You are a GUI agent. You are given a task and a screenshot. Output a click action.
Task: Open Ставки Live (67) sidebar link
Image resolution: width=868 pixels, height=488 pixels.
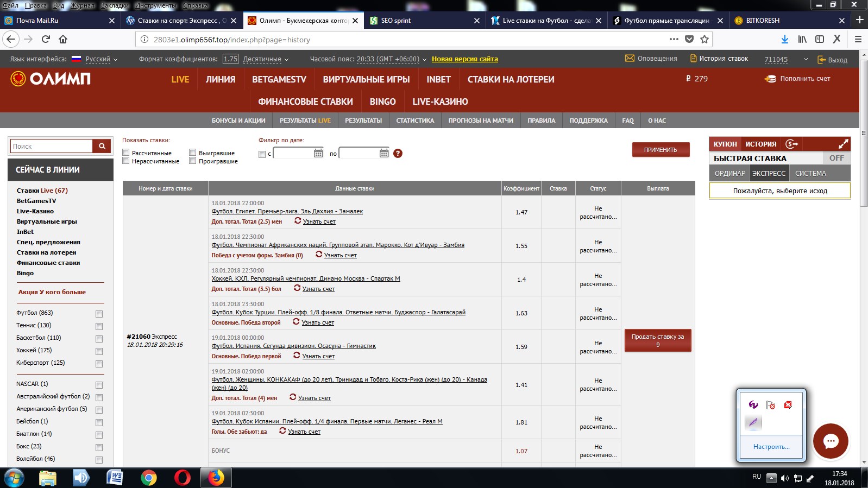(x=42, y=191)
